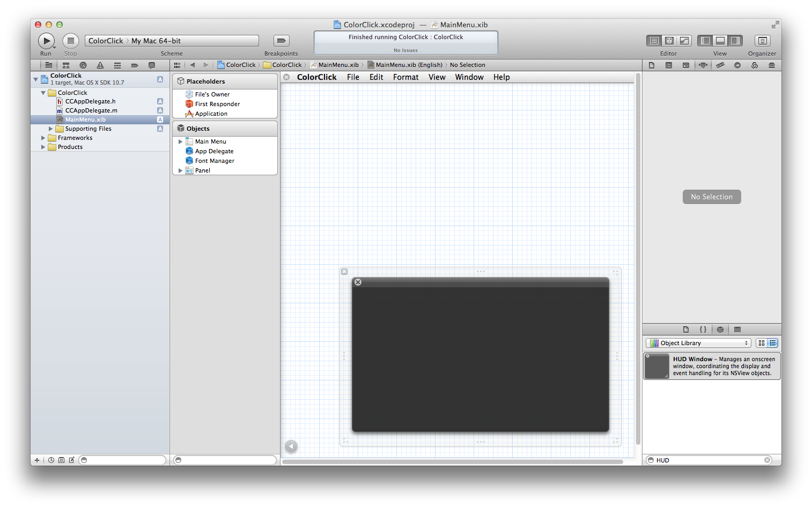Open the View Effects inspector
Screen dimensions: 812x508
coord(772,65)
